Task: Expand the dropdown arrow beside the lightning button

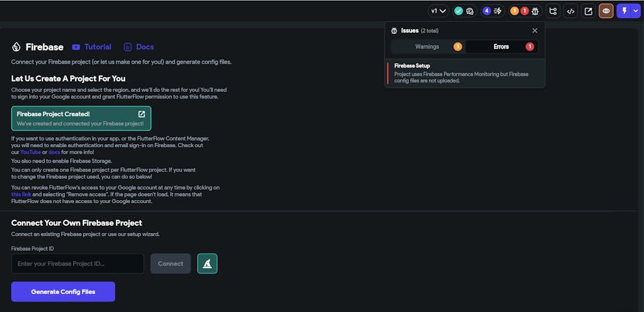Action: pyautogui.click(x=635, y=11)
